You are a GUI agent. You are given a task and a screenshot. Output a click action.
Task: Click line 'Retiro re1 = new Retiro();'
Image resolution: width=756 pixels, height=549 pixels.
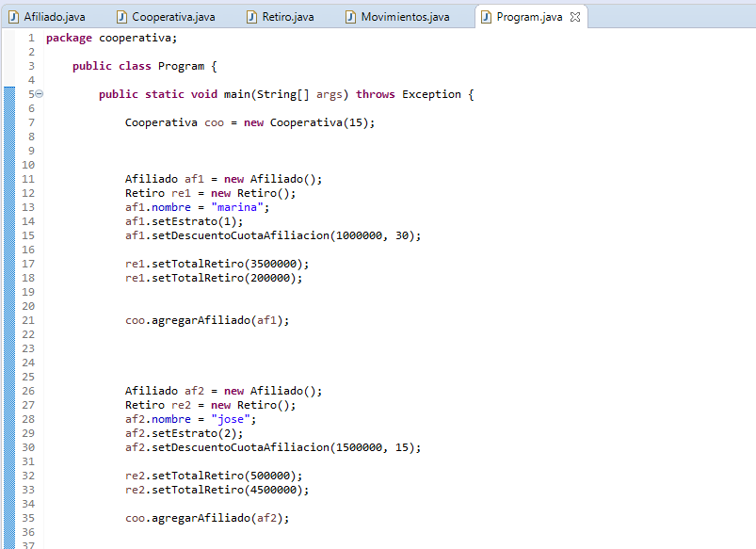click(210, 193)
